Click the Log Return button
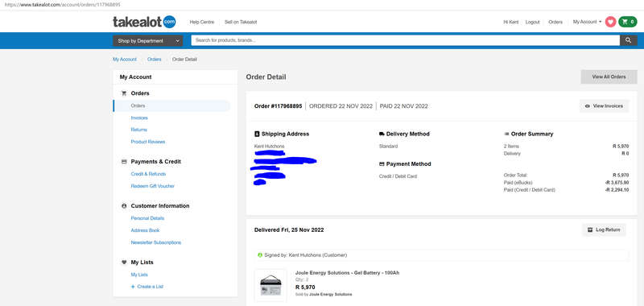The height and width of the screenshot is (306, 644). click(604, 230)
